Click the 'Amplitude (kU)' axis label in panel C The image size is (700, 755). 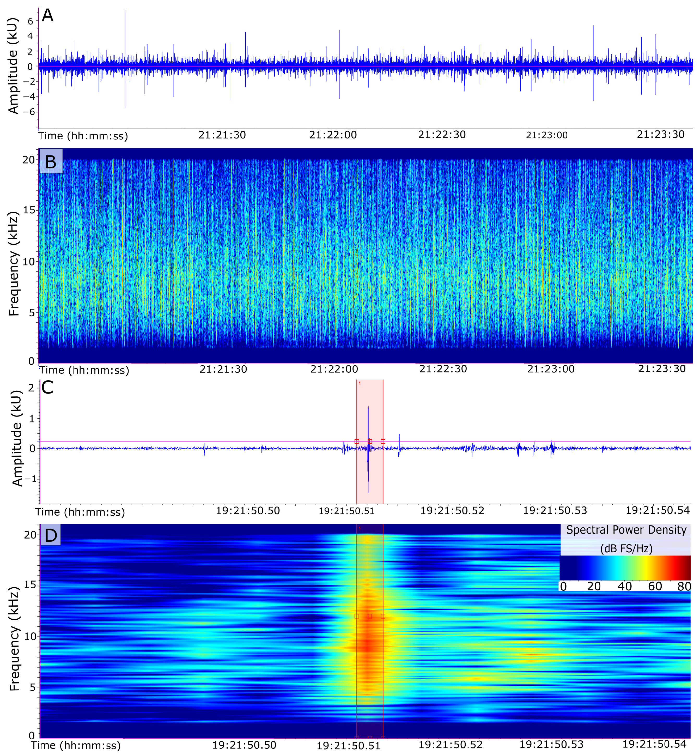[x=17, y=438]
